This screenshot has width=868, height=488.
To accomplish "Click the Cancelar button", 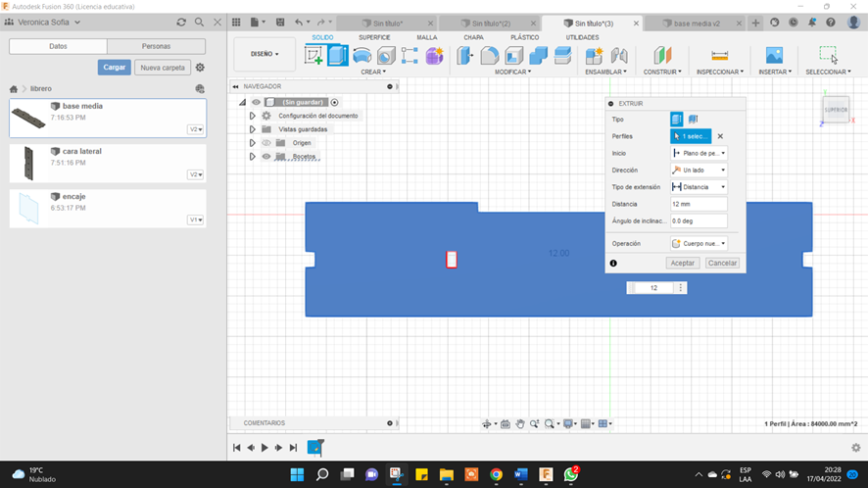I will pyautogui.click(x=722, y=264).
